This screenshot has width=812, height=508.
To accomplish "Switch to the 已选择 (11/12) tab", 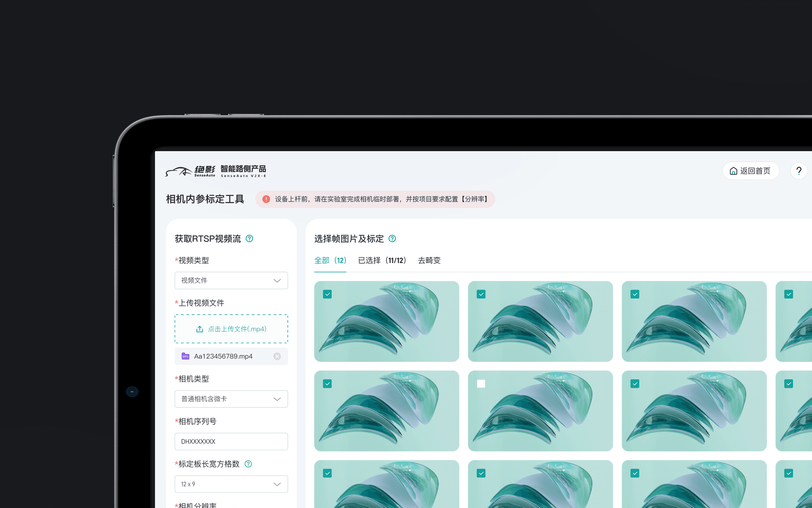I will 382,261.
